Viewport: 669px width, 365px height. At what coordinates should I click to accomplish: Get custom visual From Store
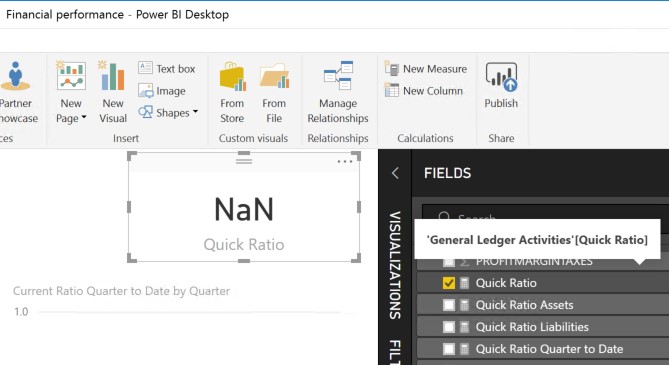tap(232, 93)
